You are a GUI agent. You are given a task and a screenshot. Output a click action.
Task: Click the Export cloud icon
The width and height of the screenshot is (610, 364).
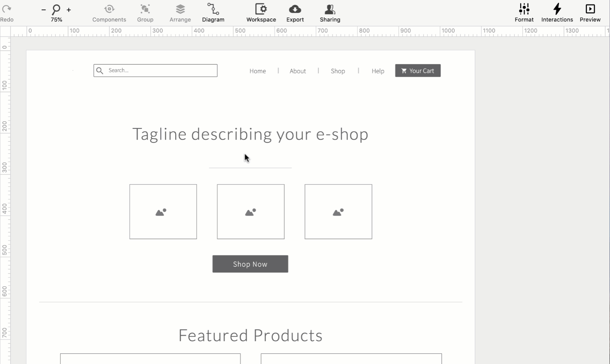(x=295, y=9)
